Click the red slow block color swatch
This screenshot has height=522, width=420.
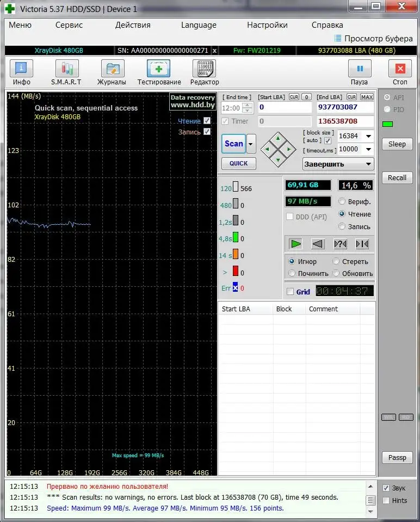[235, 271]
